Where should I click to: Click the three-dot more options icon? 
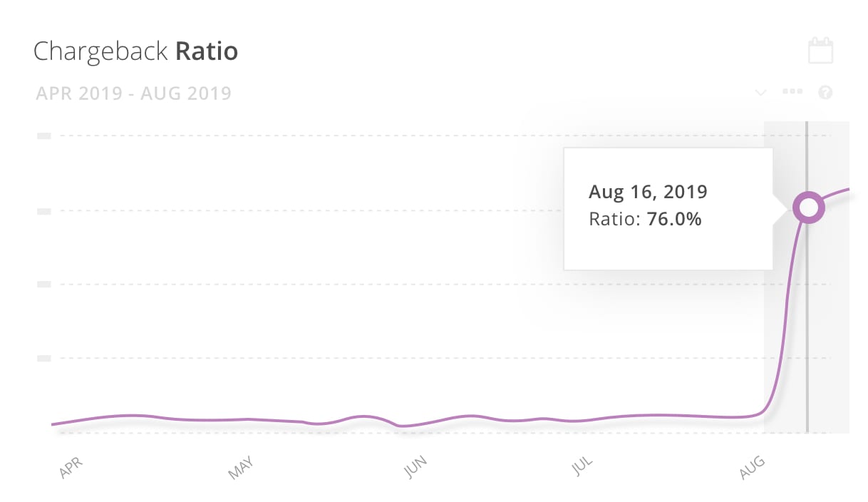pyautogui.click(x=792, y=92)
